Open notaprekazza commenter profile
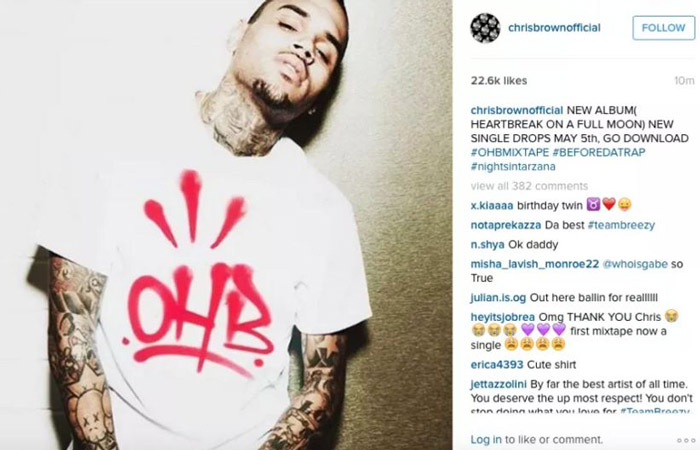This screenshot has width=700, height=450. pyautogui.click(x=506, y=225)
